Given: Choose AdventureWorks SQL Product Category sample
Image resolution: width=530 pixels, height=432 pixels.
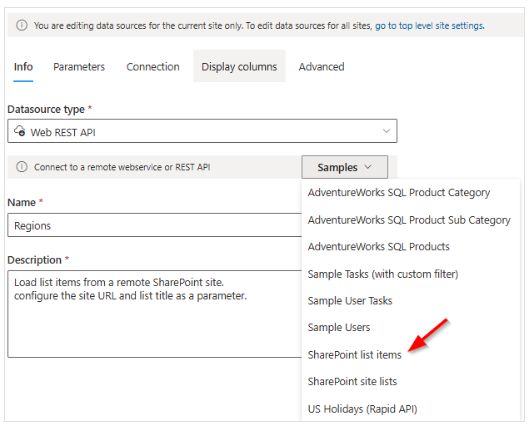Looking at the screenshot, I should [399, 192].
